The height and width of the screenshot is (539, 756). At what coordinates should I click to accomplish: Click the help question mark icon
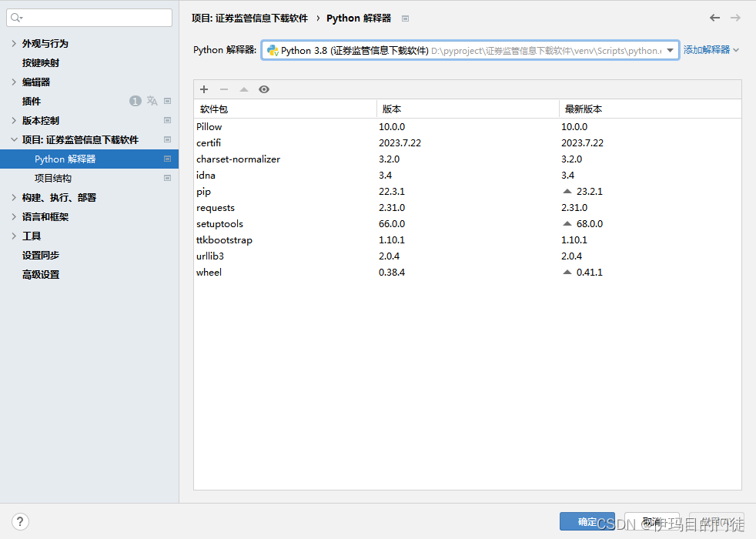[19, 521]
